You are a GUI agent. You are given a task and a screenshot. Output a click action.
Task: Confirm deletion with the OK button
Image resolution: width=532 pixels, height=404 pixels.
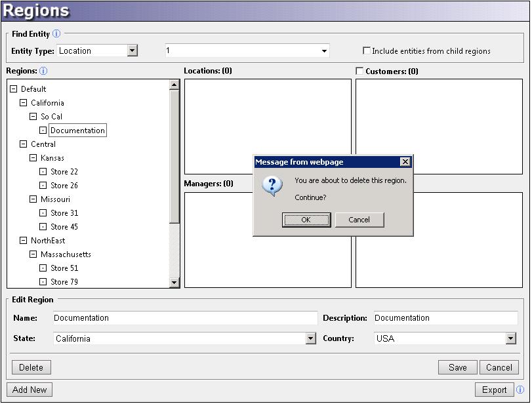pyautogui.click(x=306, y=220)
